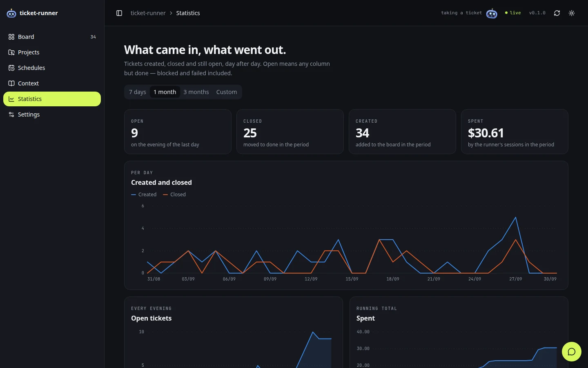Click the Board count badge 34
The image size is (588, 368).
(93, 37)
